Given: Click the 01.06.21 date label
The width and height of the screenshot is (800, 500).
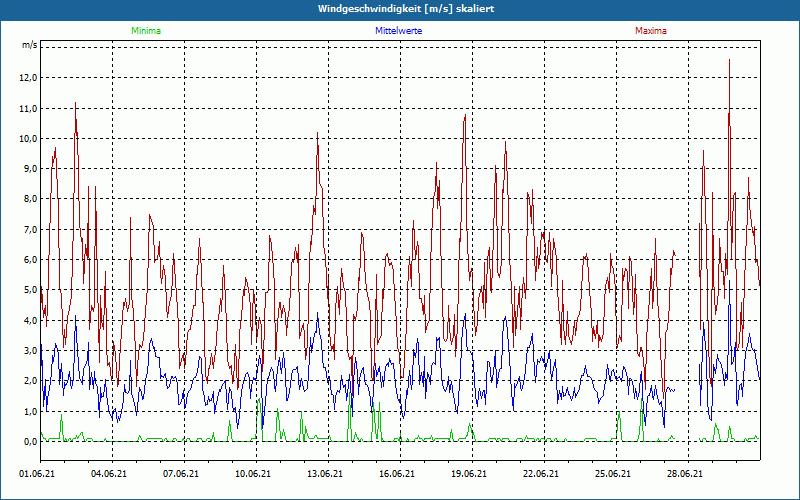Looking at the screenshot, I should (x=37, y=474).
